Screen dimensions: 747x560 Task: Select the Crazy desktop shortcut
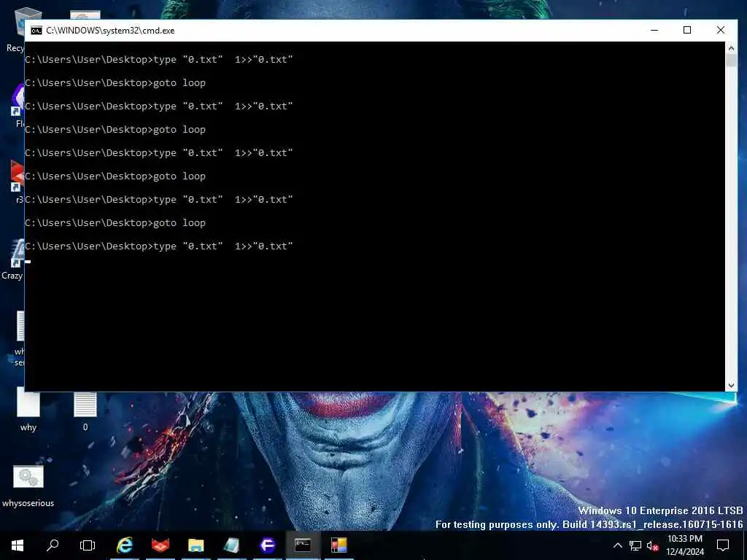(13, 260)
